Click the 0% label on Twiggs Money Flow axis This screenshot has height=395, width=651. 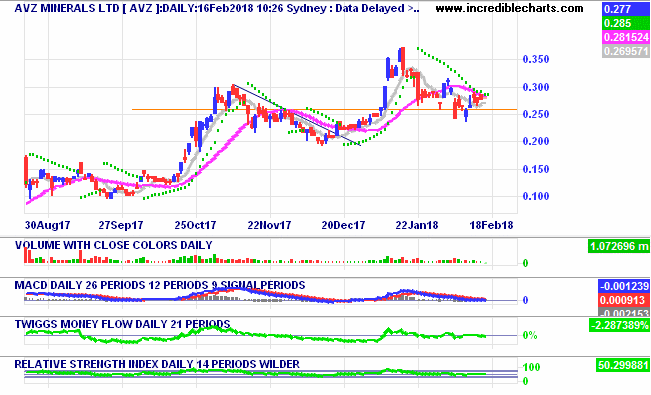pos(530,335)
